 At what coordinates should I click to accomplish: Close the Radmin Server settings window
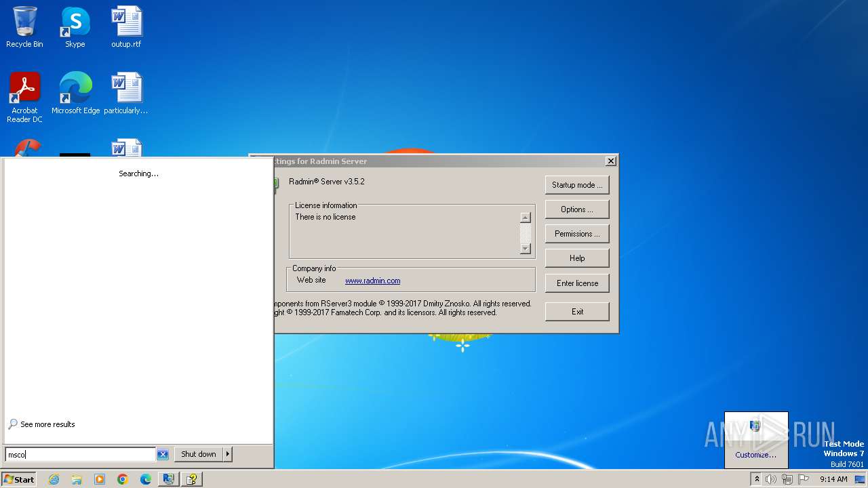(x=610, y=161)
